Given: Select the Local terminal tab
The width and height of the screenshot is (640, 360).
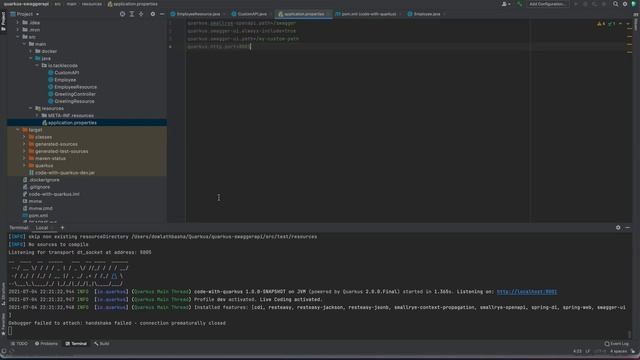Looking at the screenshot, I should tap(42, 228).
